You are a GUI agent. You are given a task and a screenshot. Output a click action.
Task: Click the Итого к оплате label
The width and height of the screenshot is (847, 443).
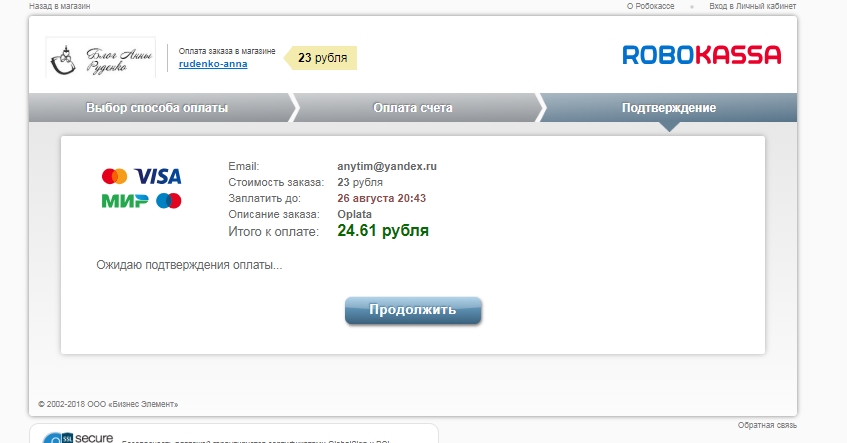273,232
